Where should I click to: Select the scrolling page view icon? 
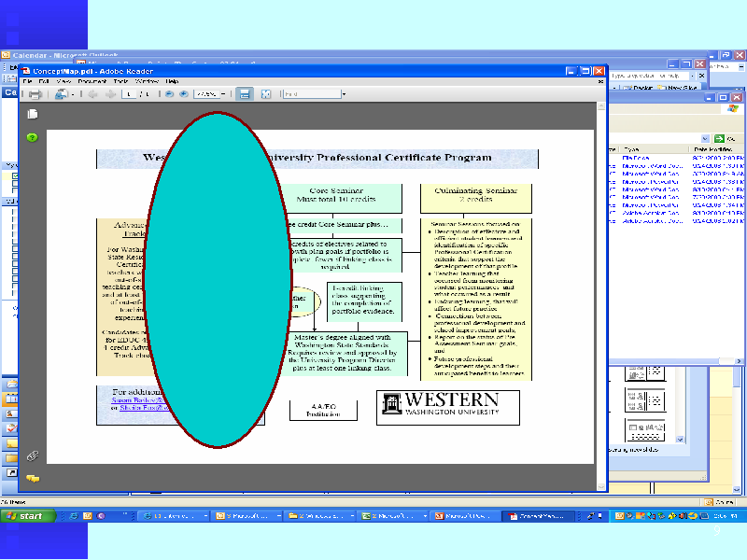point(245,94)
